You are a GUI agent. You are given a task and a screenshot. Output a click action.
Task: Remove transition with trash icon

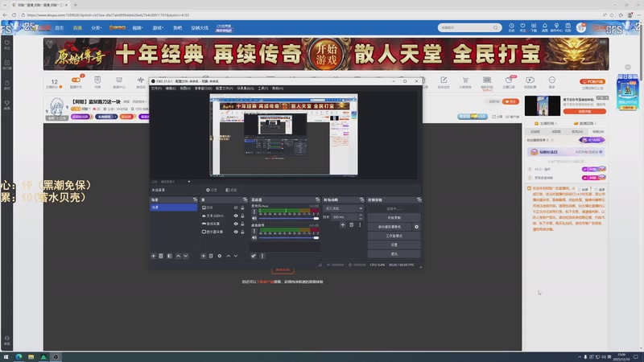[x=351, y=225]
